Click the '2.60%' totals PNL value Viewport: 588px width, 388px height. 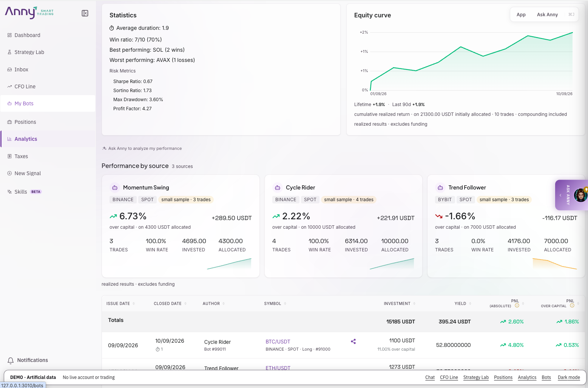tap(516, 322)
